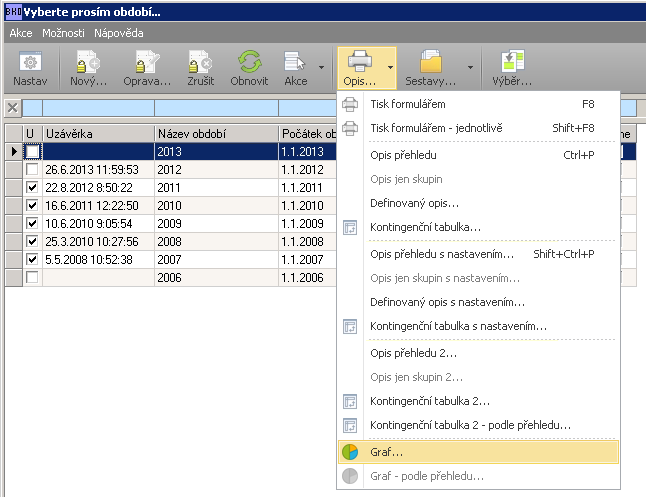The image size is (646, 497).
Task: Click icon beside Kontingenční tabulka s nastavením
Action: click(350, 326)
